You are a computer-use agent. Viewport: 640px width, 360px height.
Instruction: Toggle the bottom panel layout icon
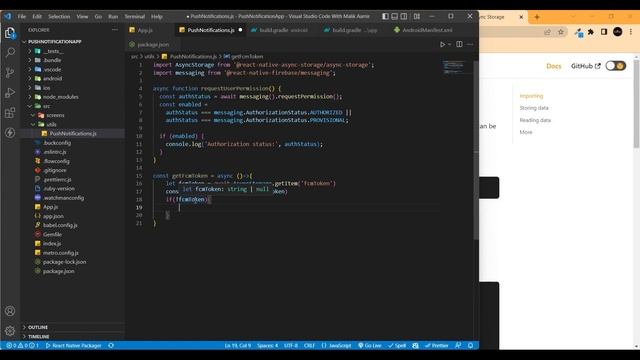tap(395, 16)
